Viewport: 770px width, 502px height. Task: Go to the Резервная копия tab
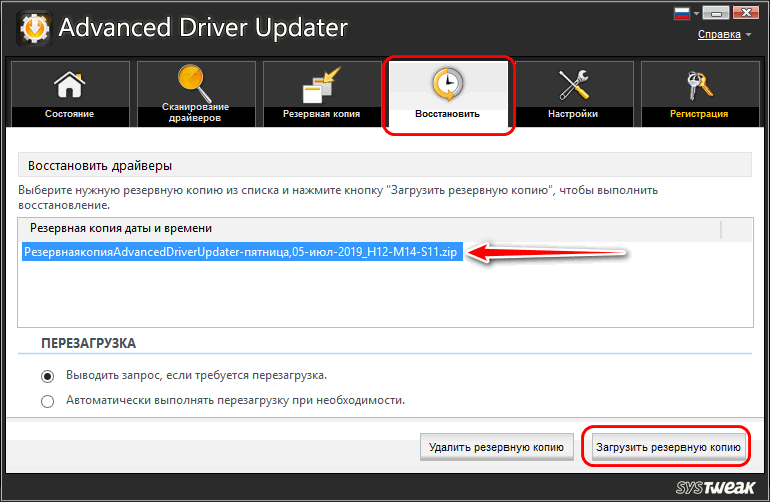(322, 94)
